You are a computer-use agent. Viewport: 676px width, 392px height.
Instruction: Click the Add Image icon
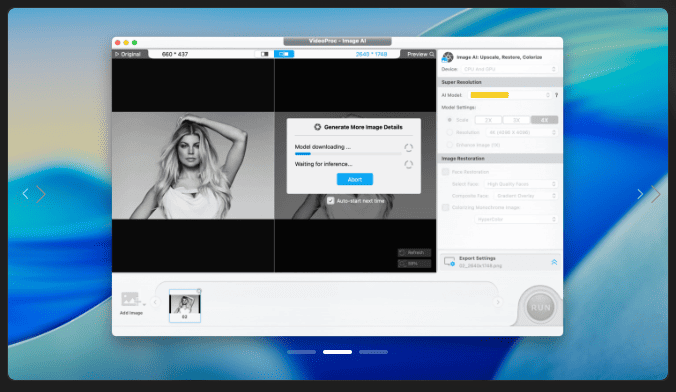(130, 299)
